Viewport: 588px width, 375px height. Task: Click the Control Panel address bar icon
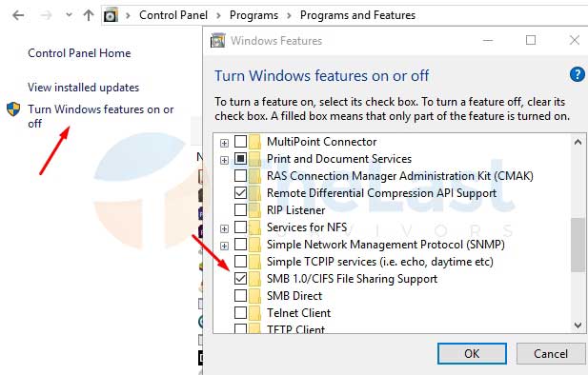pyautogui.click(x=111, y=15)
